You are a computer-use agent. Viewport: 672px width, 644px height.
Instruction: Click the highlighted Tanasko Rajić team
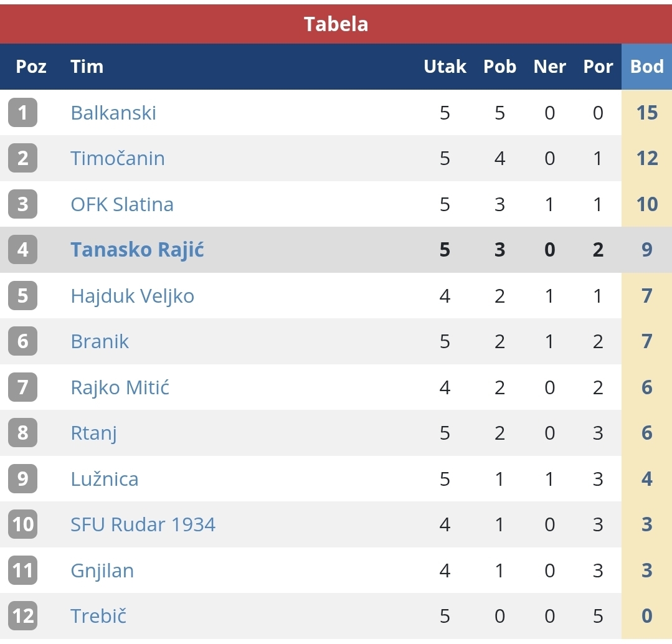tap(137, 250)
